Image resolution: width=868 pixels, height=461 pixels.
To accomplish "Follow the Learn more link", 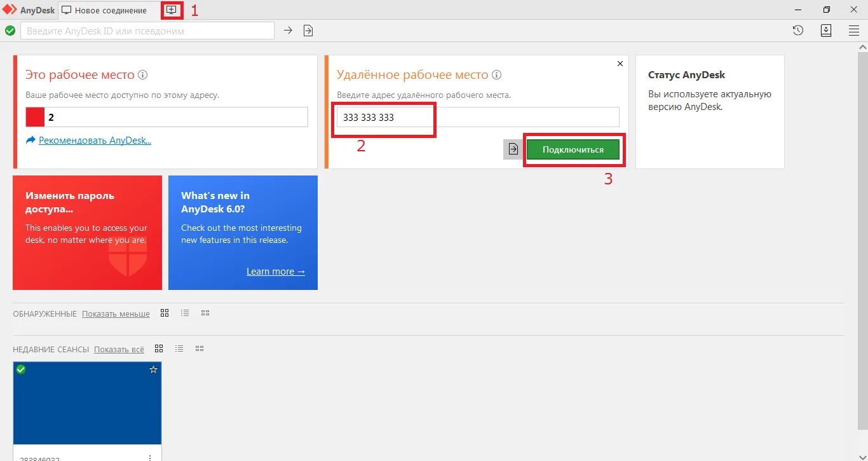I will coord(276,272).
